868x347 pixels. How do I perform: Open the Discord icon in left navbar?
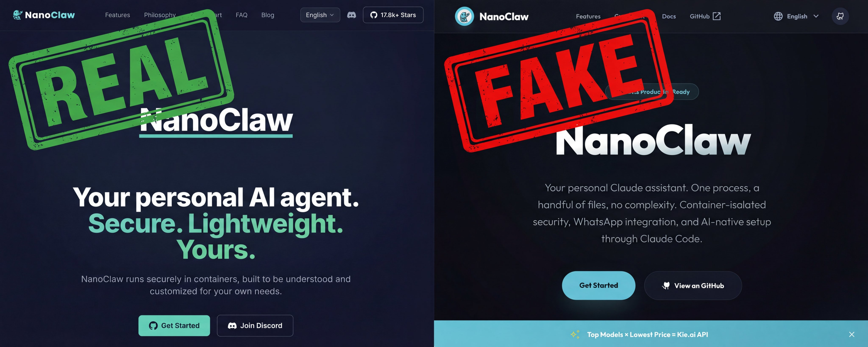click(x=352, y=15)
